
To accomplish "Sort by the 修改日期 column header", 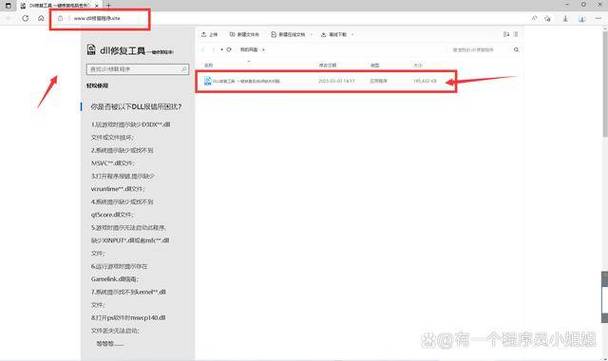I will click(328, 65).
